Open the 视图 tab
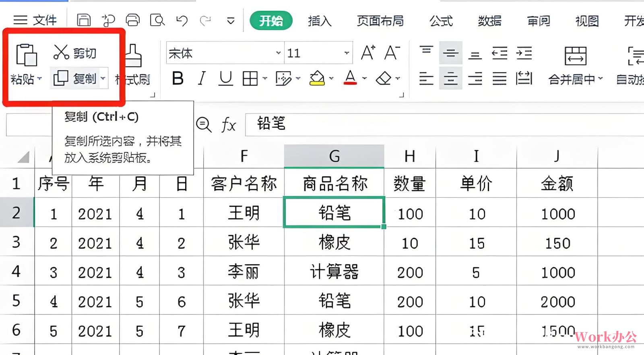The width and height of the screenshot is (644, 355). point(587,21)
